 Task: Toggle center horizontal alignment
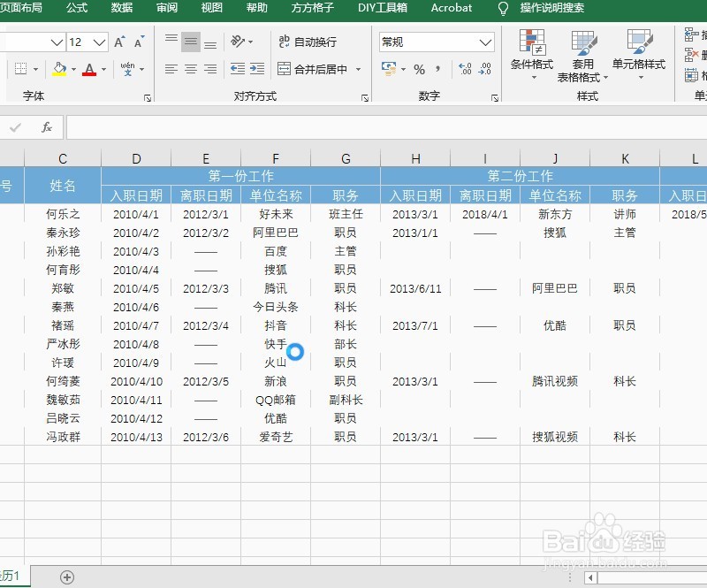click(x=193, y=71)
